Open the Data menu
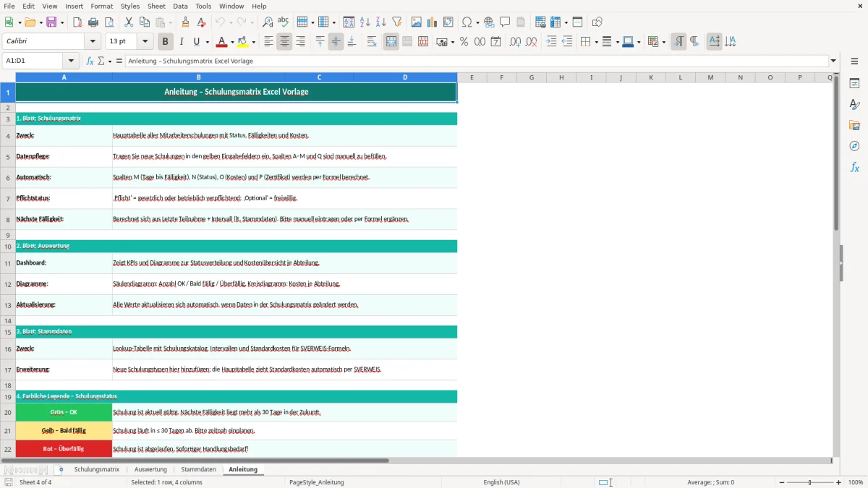The width and height of the screenshot is (868, 488). coord(180,6)
